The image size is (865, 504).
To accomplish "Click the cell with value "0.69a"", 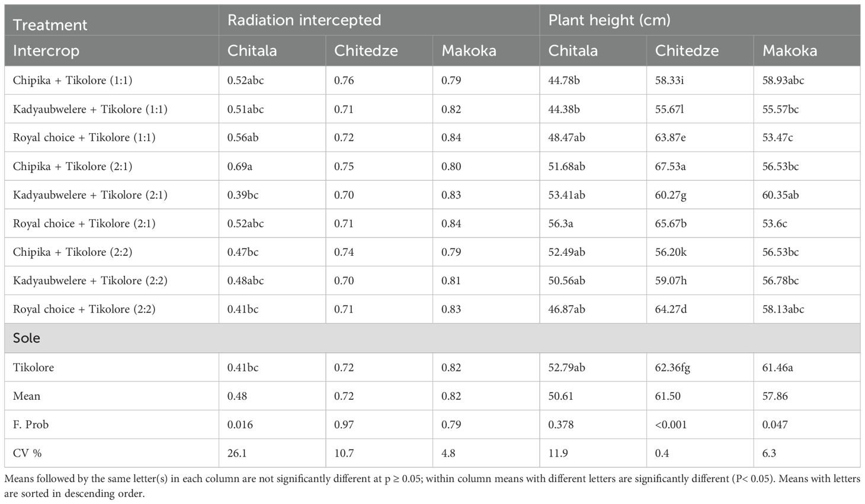I will (240, 166).
